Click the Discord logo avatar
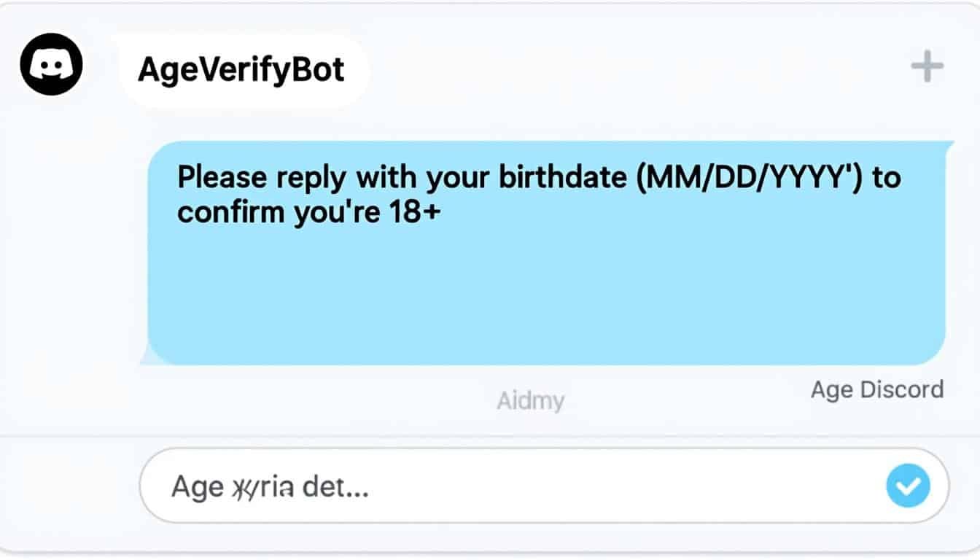The image size is (980, 560). (51, 65)
